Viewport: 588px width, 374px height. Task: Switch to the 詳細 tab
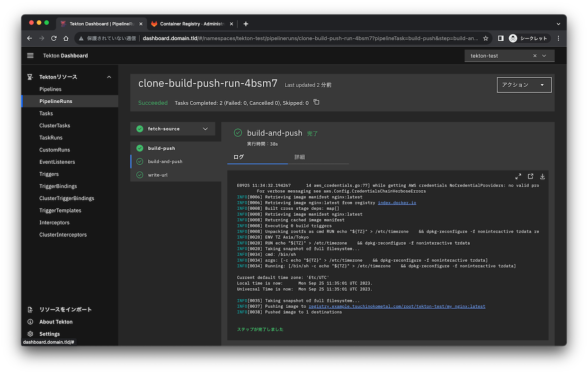(318, 157)
